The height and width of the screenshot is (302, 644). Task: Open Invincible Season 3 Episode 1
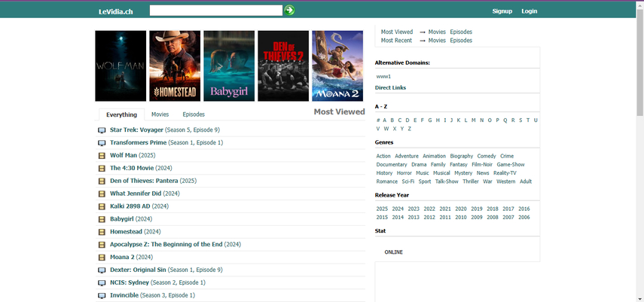point(152,295)
